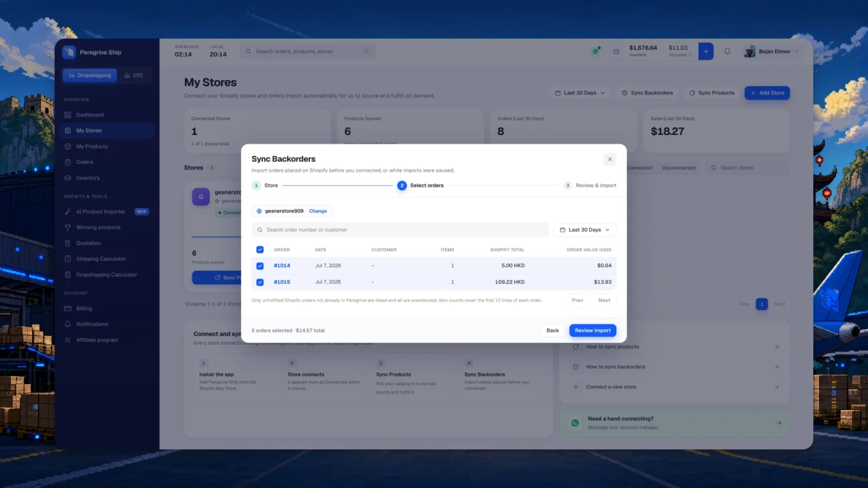Open My Products in the sidebar
The height and width of the screenshot is (488, 868).
click(107, 146)
